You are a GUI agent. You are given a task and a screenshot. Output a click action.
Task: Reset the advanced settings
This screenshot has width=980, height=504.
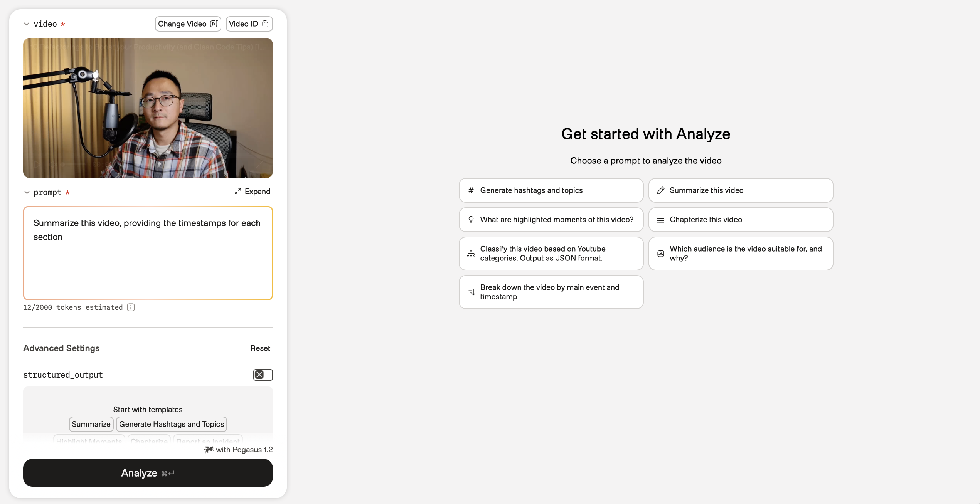pyautogui.click(x=260, y=348)
